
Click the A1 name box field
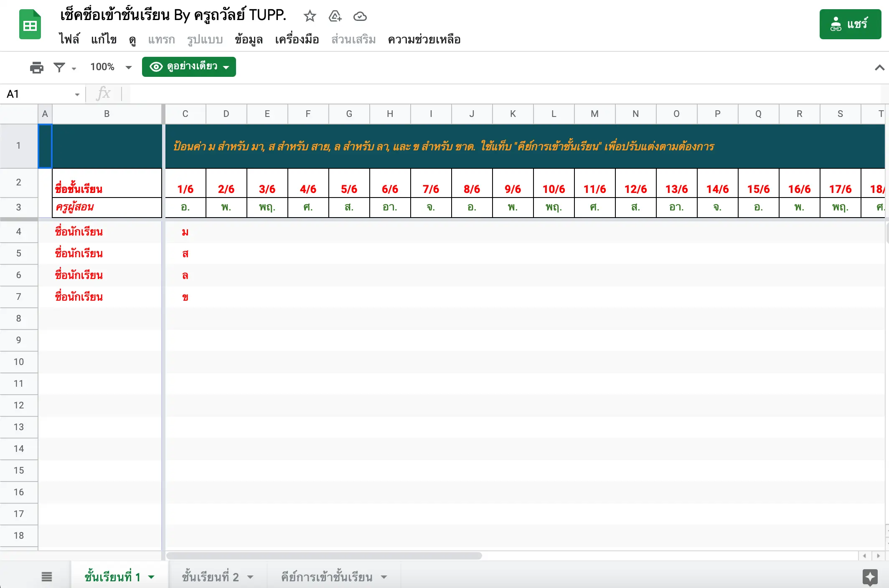[x=38, y=94]
